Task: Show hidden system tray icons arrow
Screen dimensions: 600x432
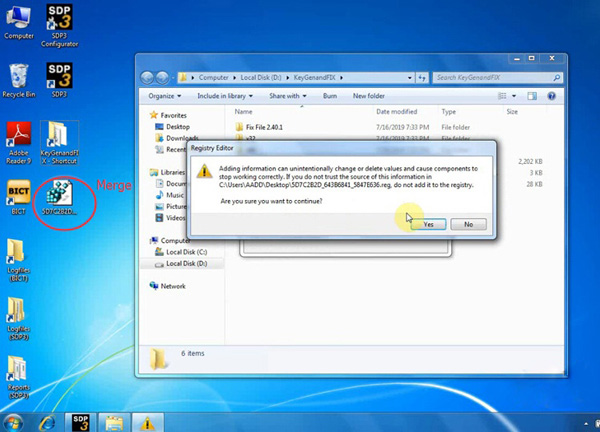Action: point(586,424)
